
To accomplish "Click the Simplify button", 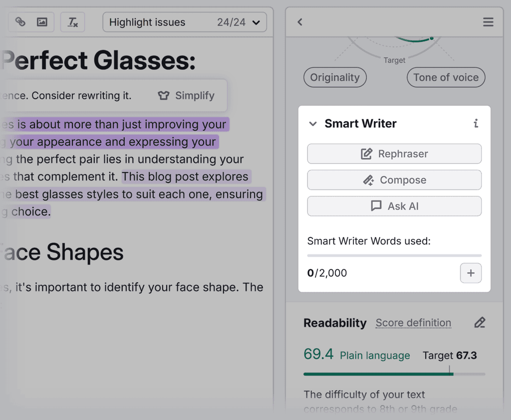I will pos(186,96).
